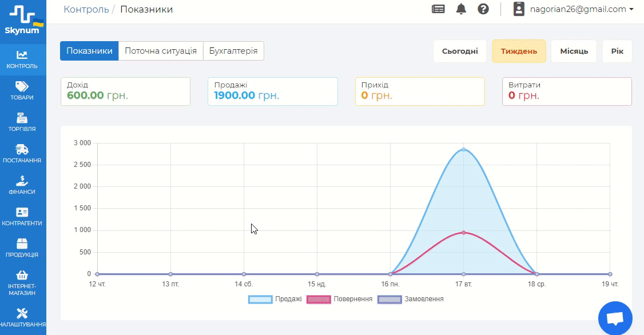Open Контрагенти contact card icon
644x335 pixels.
[x=22, y=213]
